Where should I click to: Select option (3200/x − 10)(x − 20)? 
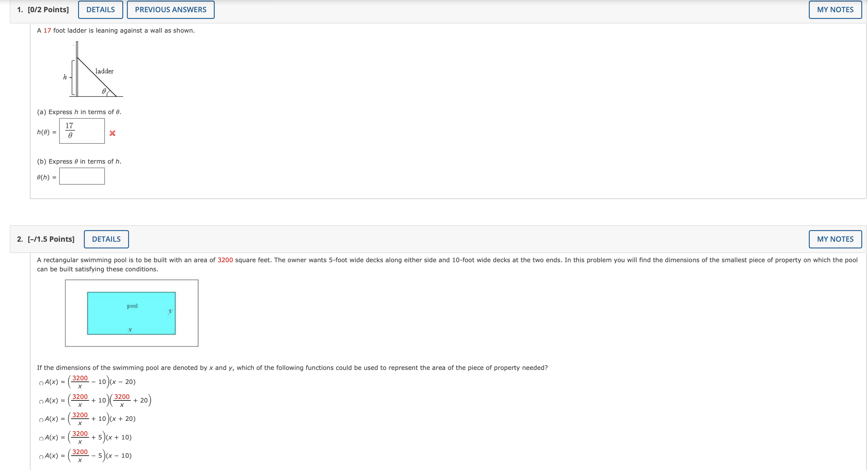(41, 383)
